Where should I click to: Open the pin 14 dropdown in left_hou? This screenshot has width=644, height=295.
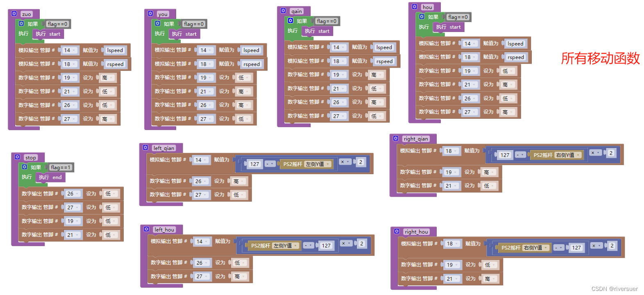coord(202,242)
